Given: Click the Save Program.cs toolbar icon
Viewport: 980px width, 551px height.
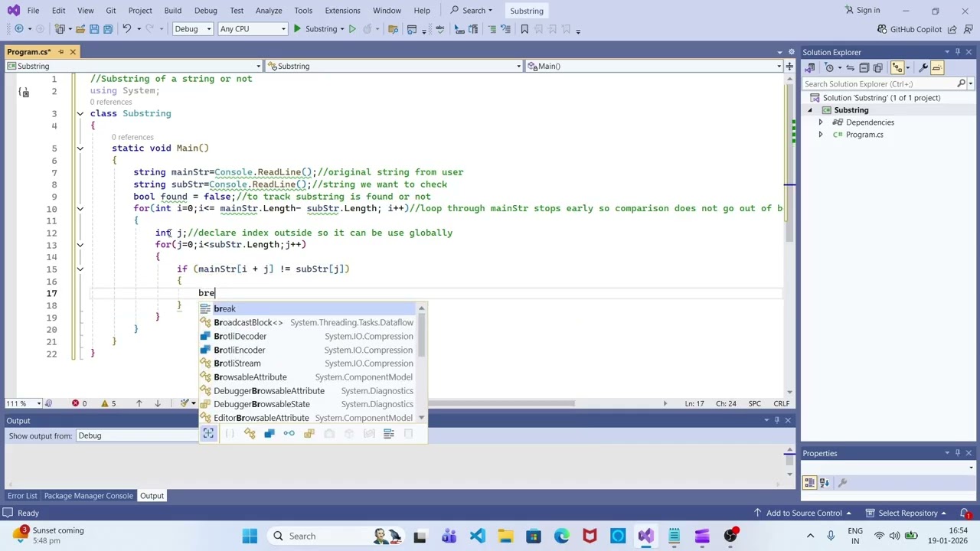Looking at the screenshot, I should 94,29.
